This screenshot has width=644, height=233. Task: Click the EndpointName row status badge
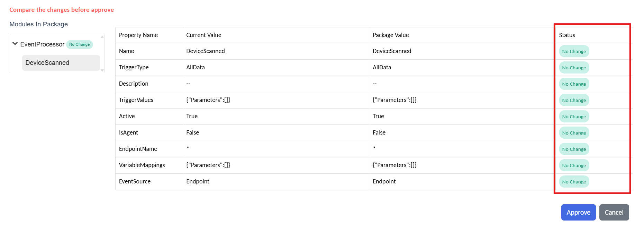[x=574, y=149]
